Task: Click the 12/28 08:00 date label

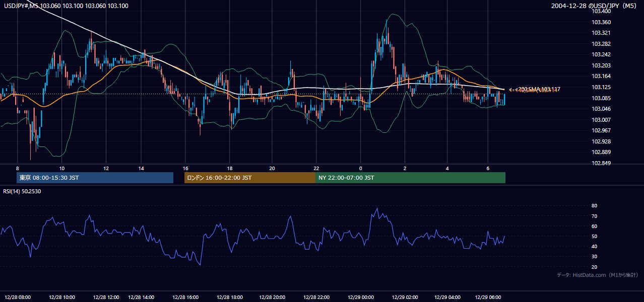Action: [19, 297]
